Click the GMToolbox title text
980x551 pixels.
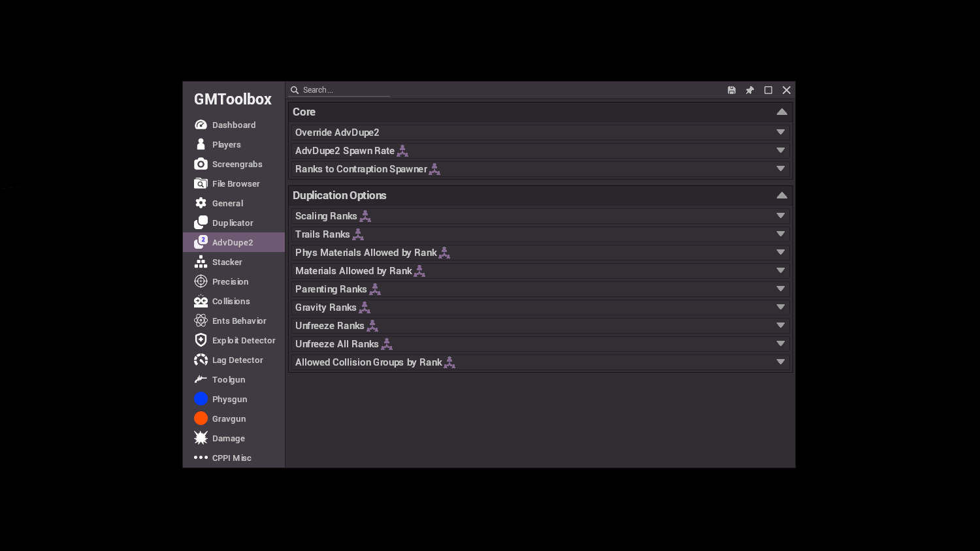coord(233,99)
